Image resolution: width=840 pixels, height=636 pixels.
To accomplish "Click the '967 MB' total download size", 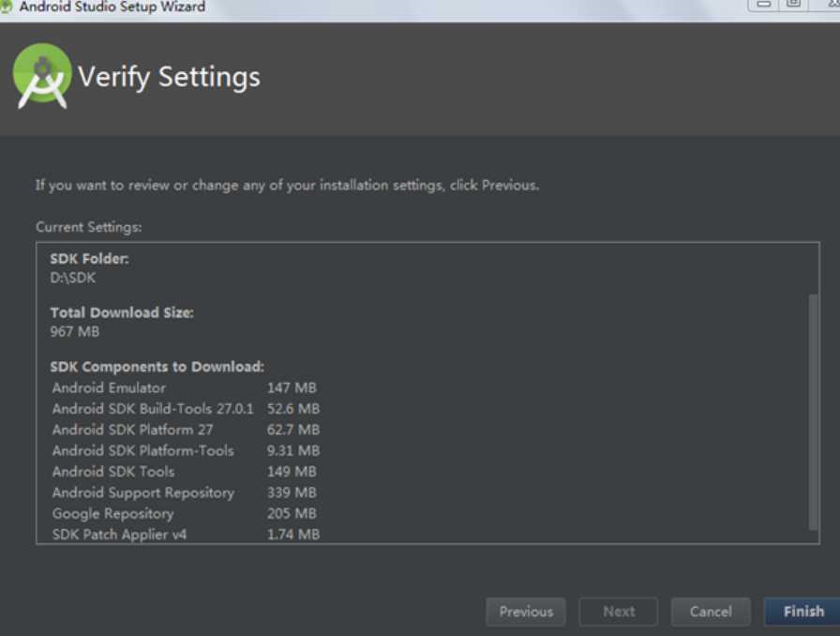I will point(75,331).
